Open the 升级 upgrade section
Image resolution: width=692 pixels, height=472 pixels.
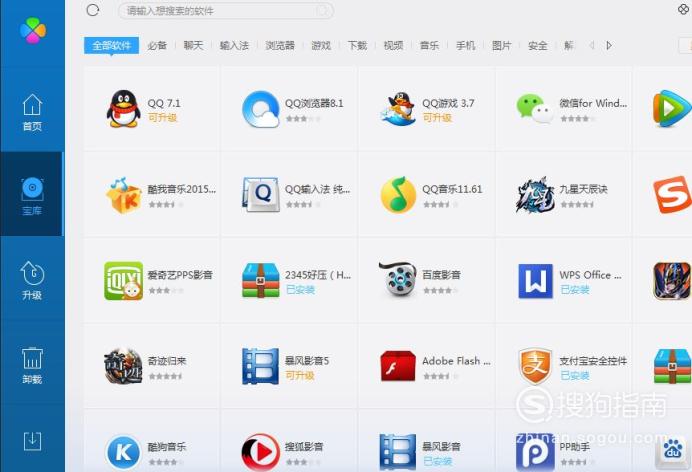[32, 281]
